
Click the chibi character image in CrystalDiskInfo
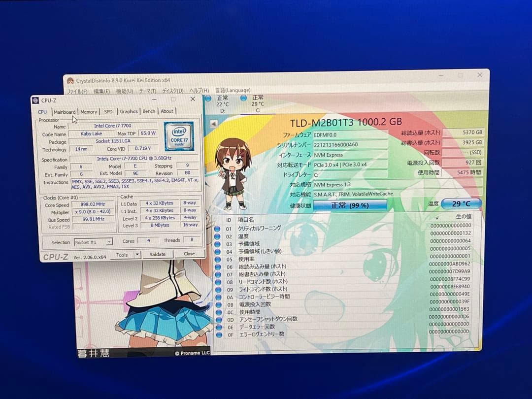click(x=233, y=174)
